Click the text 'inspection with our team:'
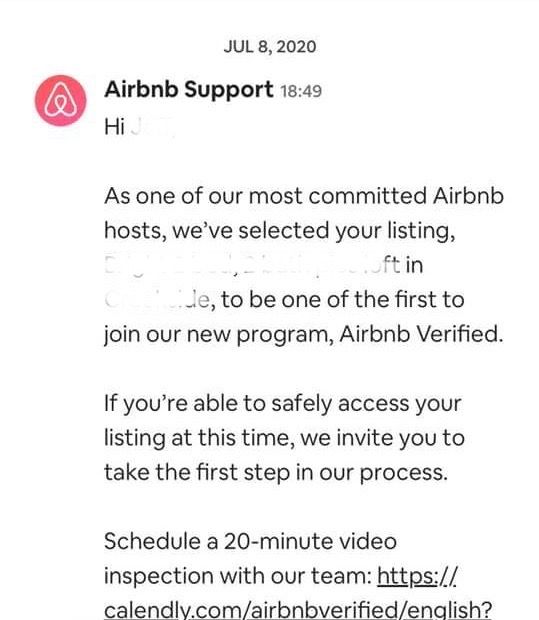The width and height of the screenshot is (539, 620). tap(238, 576)
